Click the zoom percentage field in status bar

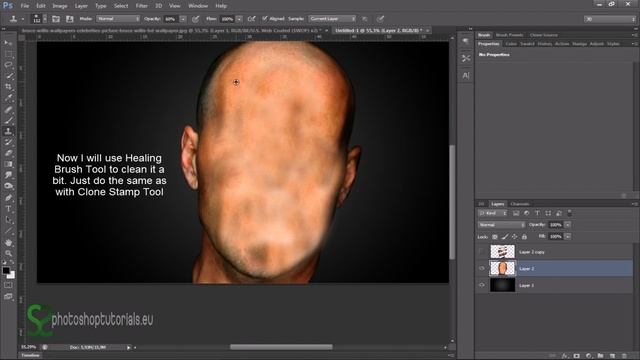[29, 347]
